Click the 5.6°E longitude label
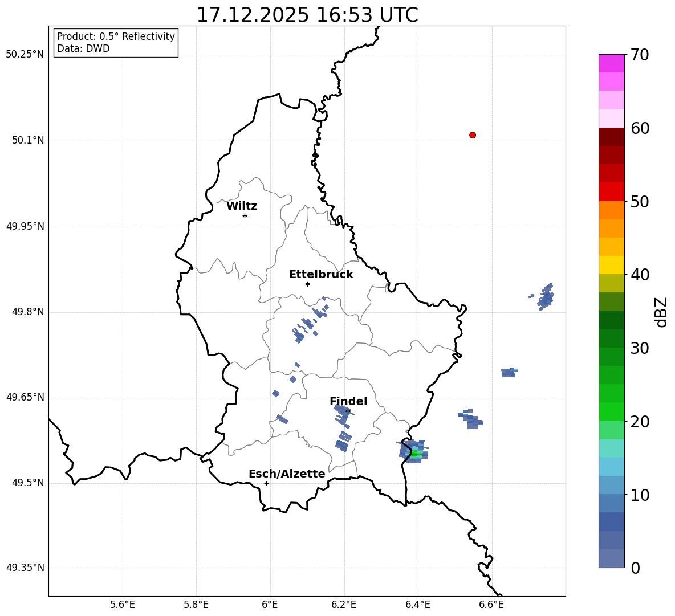This screenshot has height=616, width=675. 123,605
